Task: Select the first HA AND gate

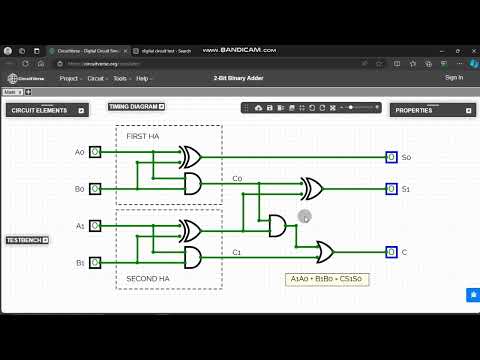Action: click(193, 184)
